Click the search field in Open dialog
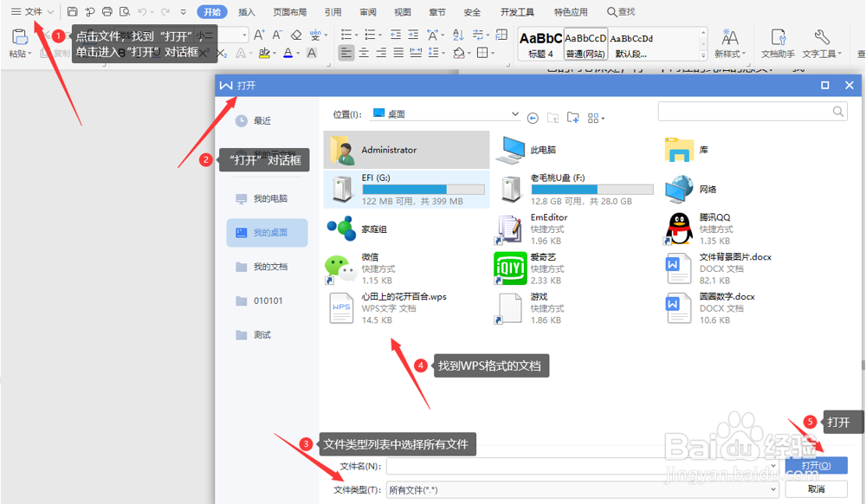 click(753, 112)
